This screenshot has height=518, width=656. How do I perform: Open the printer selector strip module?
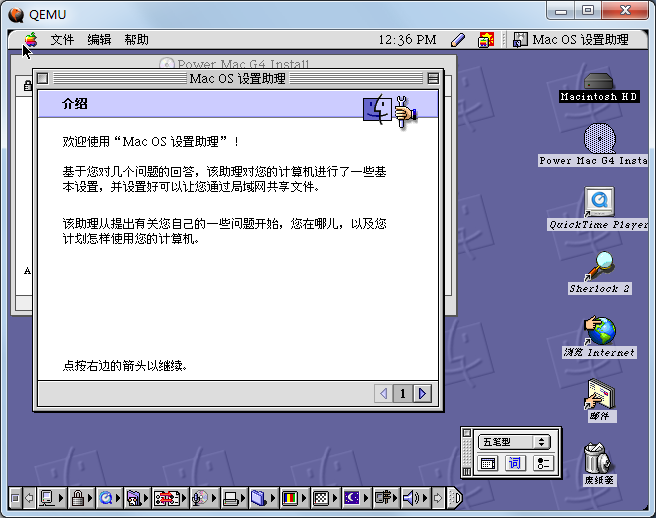pyautogui.click(x=233, y=498)
